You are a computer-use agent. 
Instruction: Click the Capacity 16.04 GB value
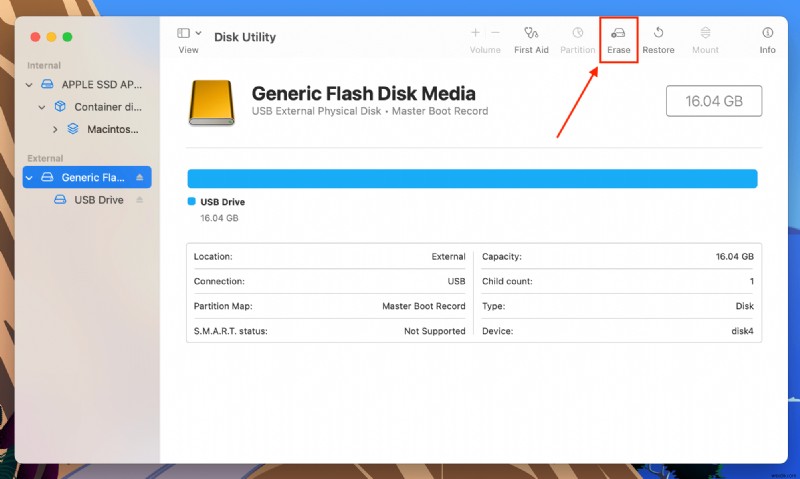[735, 257]
